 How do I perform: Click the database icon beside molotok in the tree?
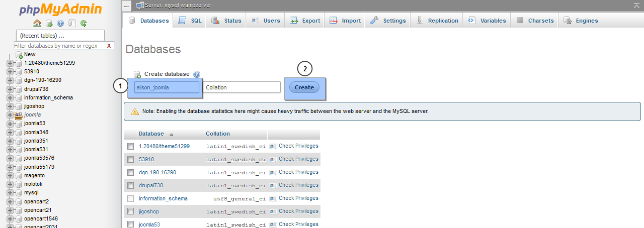click(19, 184)
